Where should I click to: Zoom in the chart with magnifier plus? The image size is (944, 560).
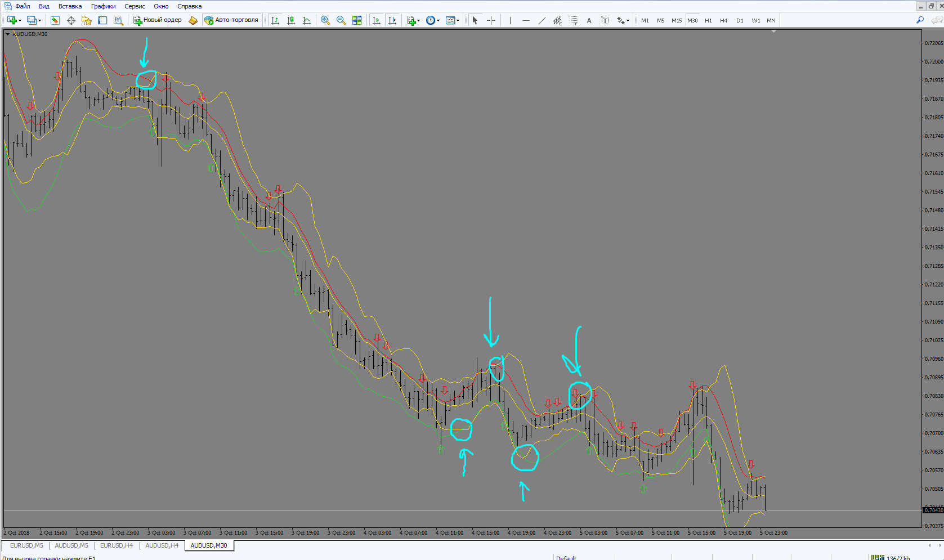pos(325,20)
